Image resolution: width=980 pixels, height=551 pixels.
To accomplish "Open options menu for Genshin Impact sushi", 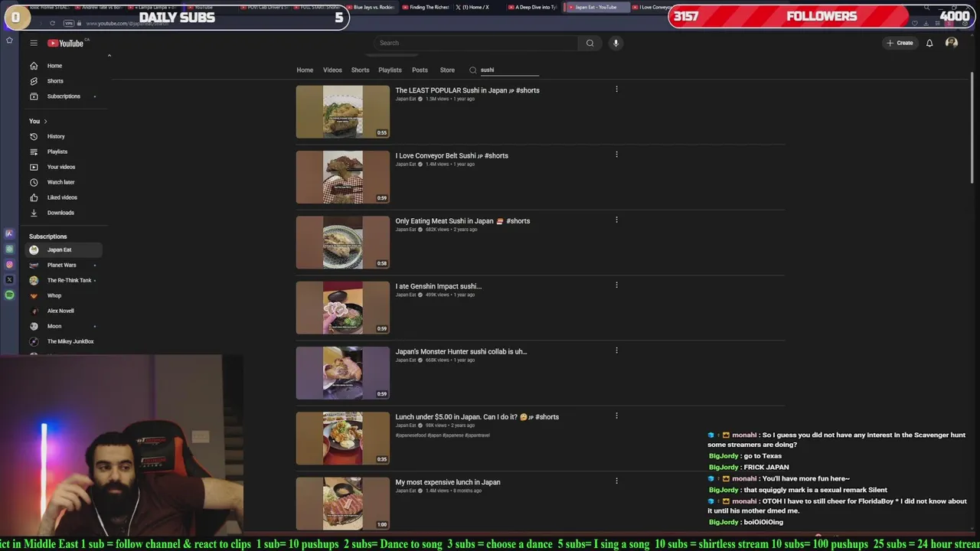I will tap(616, 285).
